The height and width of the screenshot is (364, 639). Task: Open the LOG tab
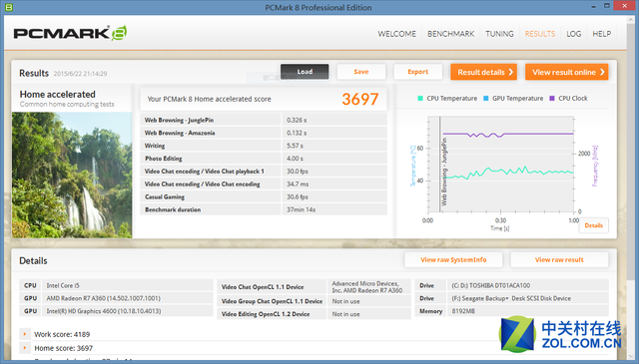click(573, 34)
